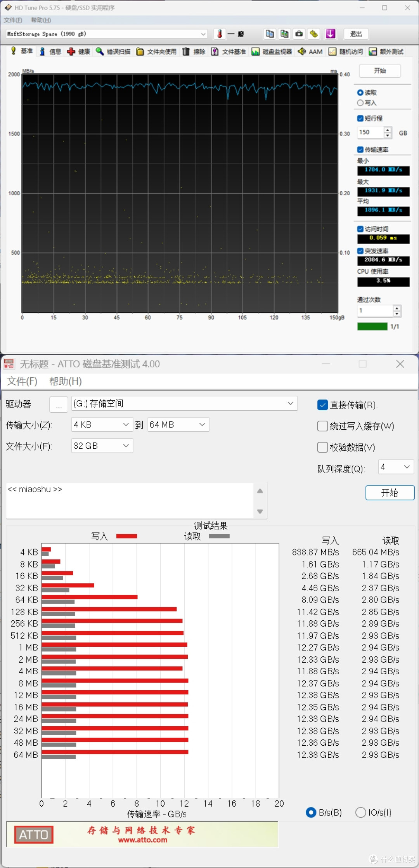419x868 pixels.
Task: Click the 文件基准 tab document icon
Action: click(x=215, y=52)
